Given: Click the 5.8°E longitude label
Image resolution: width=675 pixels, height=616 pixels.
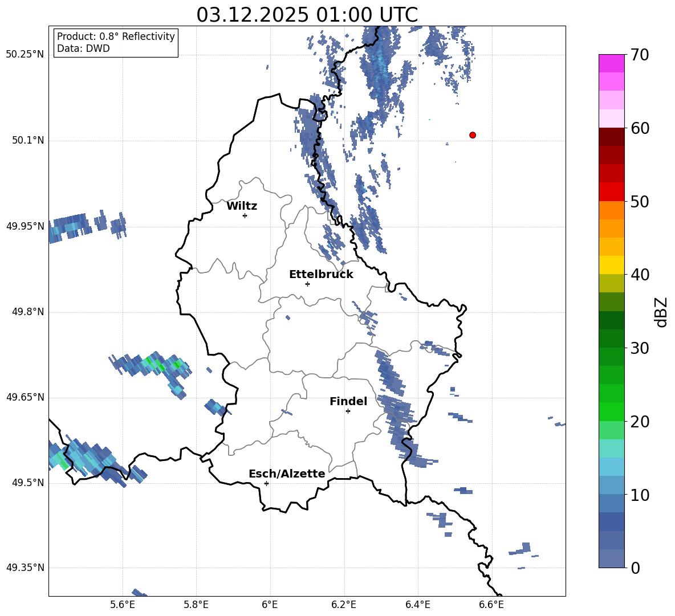Looking at the screenshot, I should pos(196,605).
